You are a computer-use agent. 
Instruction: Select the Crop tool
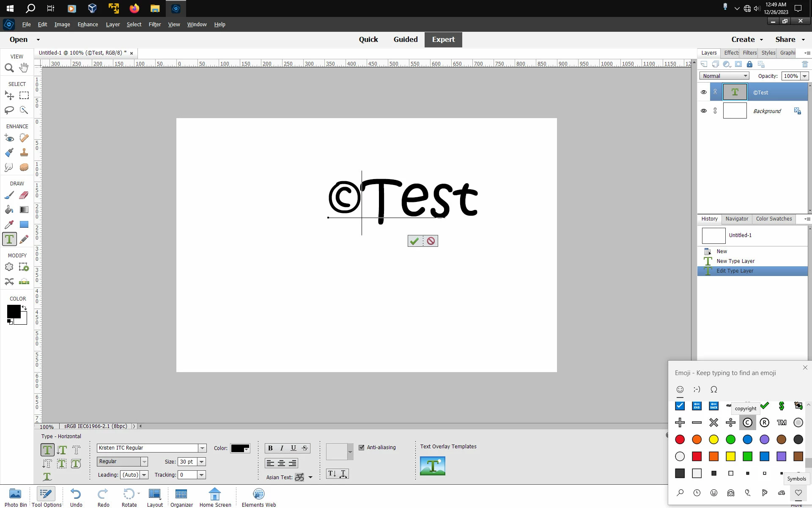pyautogui.click(x=9, y=267)
